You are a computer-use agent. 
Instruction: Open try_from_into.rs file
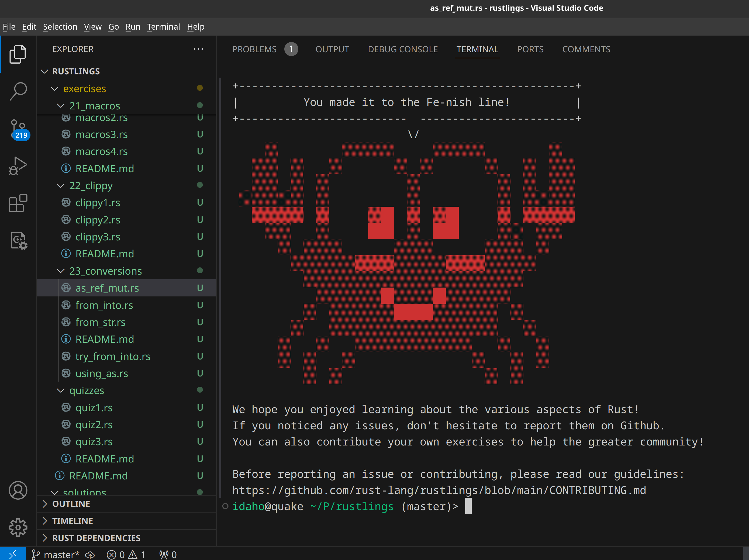pos(126,356)
